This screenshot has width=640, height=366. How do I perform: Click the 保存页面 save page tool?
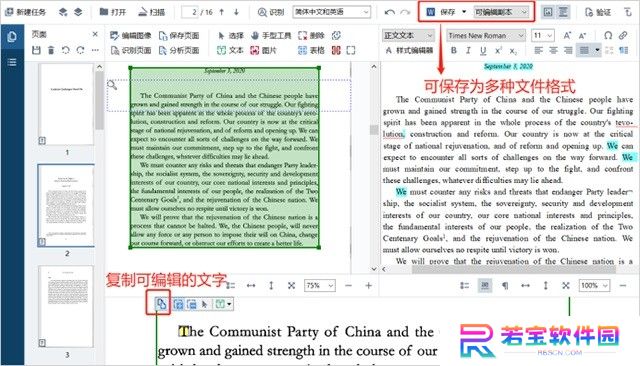click(179, 36)
